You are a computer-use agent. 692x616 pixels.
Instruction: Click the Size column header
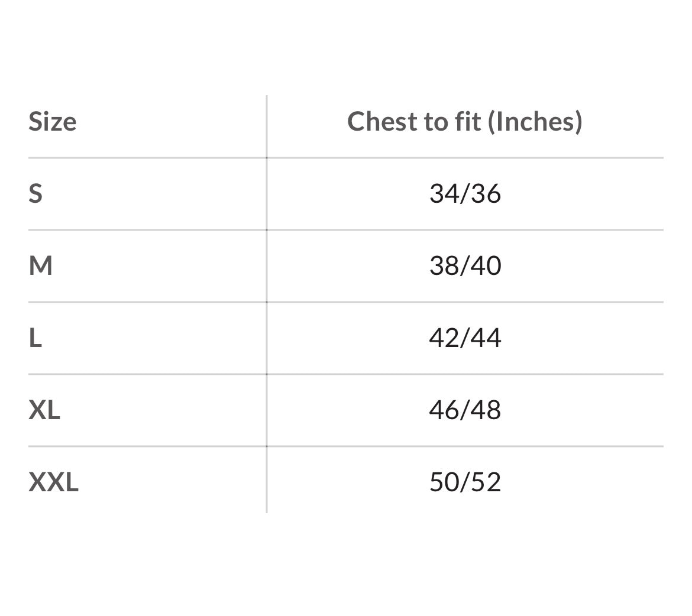[53, 122]
